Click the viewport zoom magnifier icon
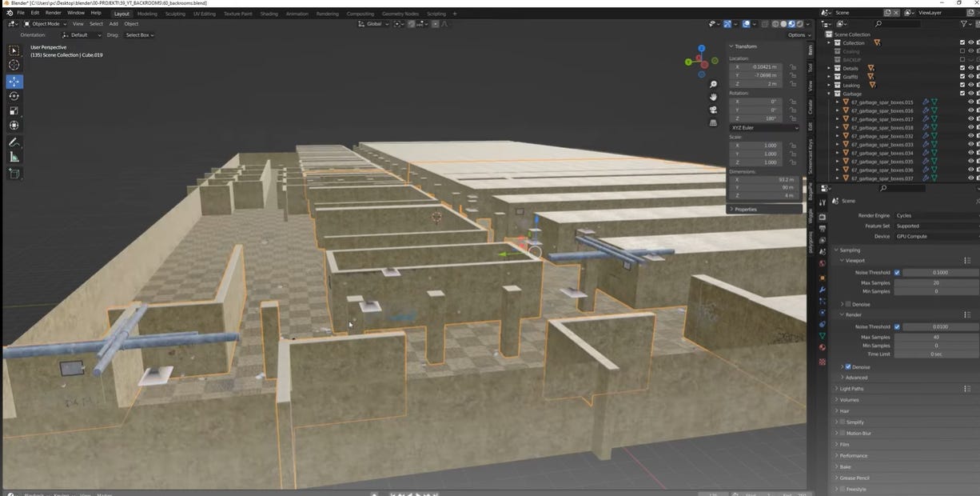 pos(713,84)
